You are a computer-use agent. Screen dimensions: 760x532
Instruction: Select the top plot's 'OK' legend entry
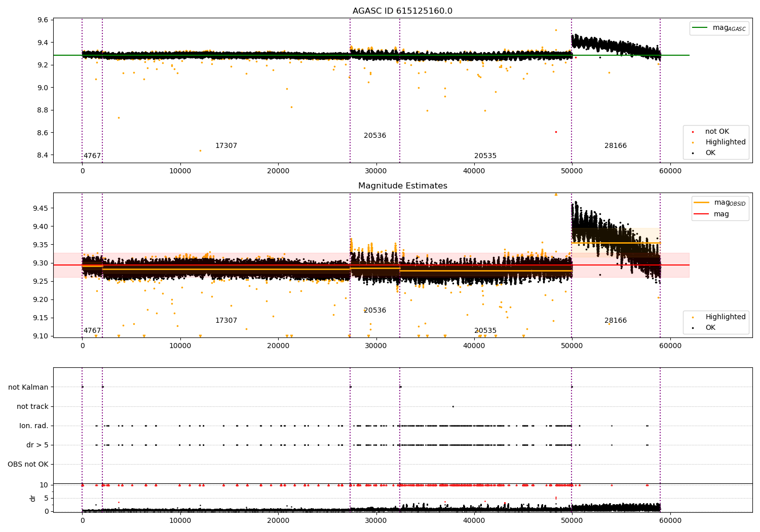710,153
